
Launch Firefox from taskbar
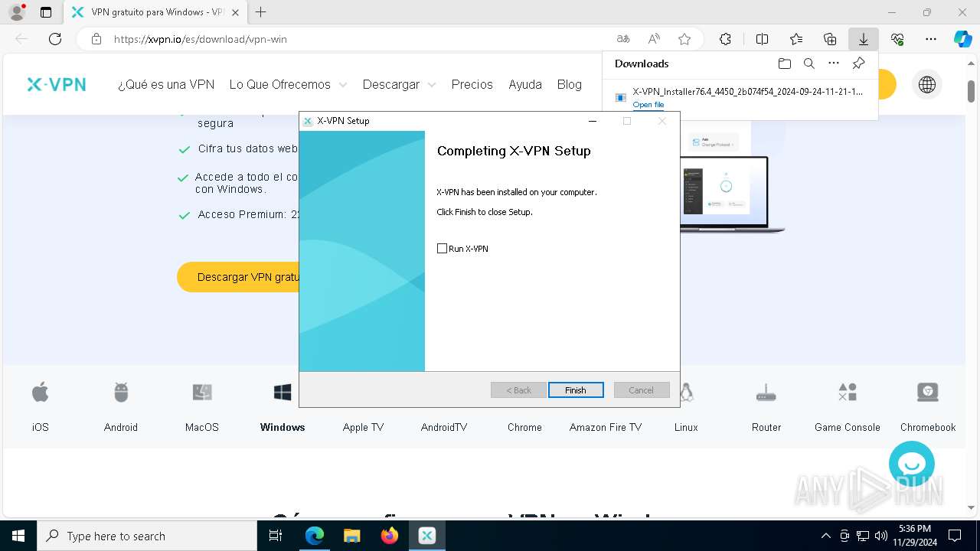click(389, 536)
